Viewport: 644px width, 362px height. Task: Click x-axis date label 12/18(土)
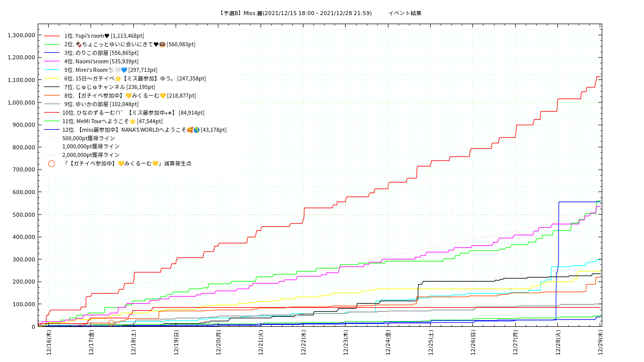tap(133, 343)
